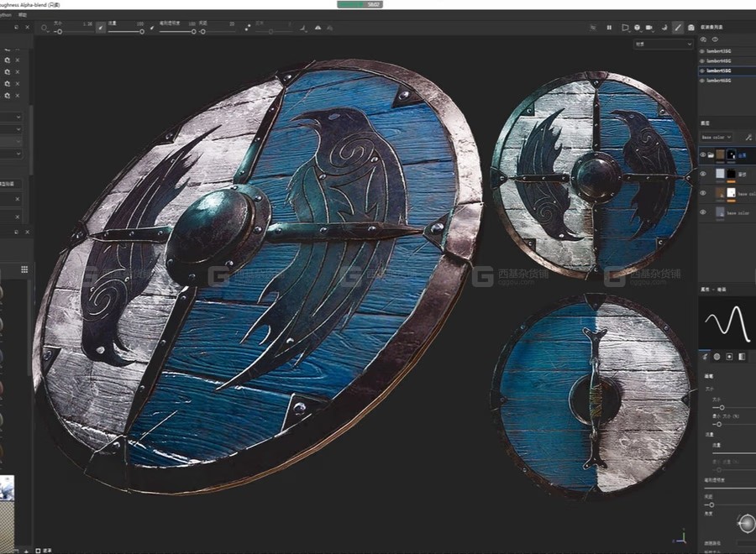Toggle visibility of lambert6SG texture set

coord(702,81)
